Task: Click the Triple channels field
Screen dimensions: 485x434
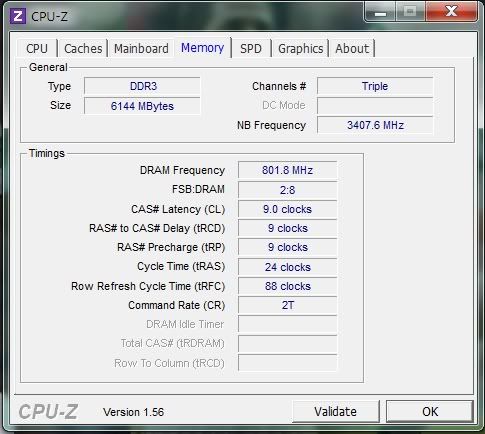Action: pyautogui.click(x=375, y=86)
